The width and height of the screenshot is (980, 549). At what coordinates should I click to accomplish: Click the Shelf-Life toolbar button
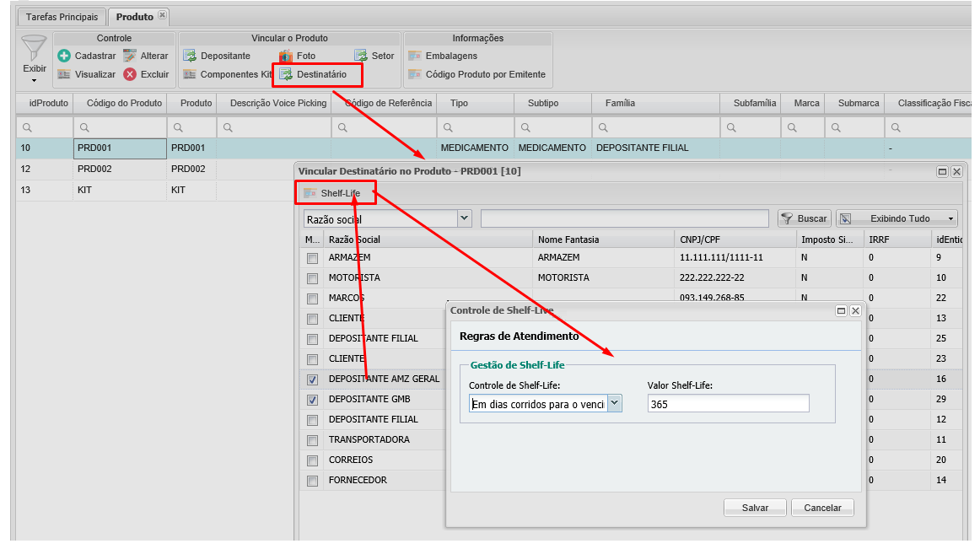(x=332, y=193)
